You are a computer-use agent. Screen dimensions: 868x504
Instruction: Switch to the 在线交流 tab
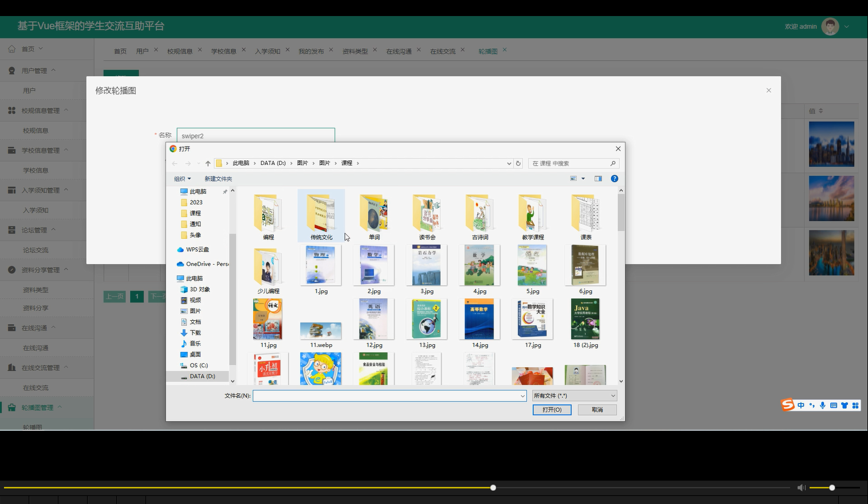pos(443,51)
